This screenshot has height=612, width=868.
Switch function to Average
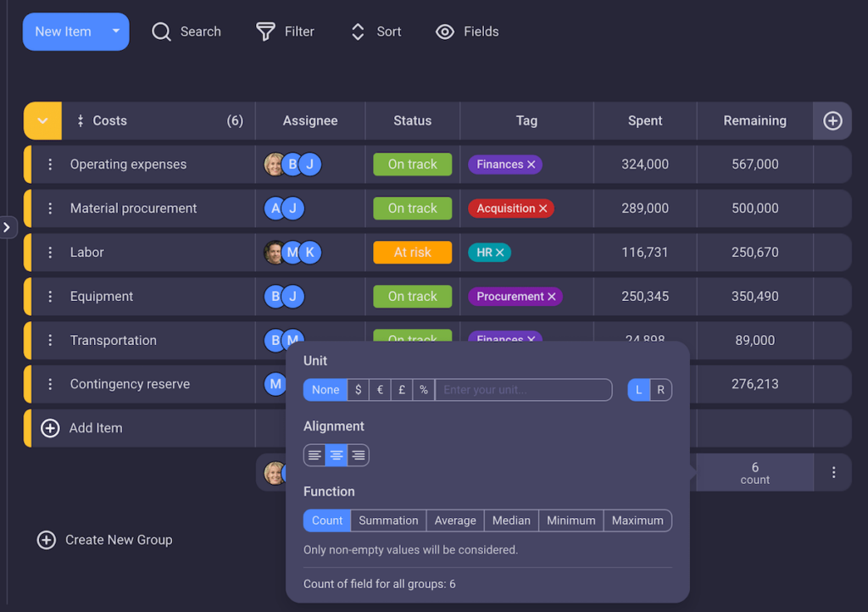(x=455, y=520)
